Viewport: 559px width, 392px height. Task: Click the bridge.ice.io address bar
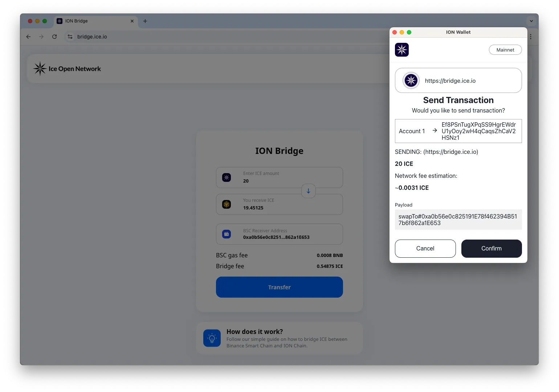tap(225, 37)
